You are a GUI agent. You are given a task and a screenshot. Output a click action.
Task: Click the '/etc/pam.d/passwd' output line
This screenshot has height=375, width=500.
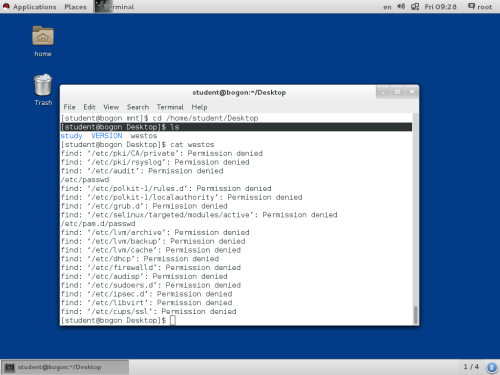click(98, 224)
